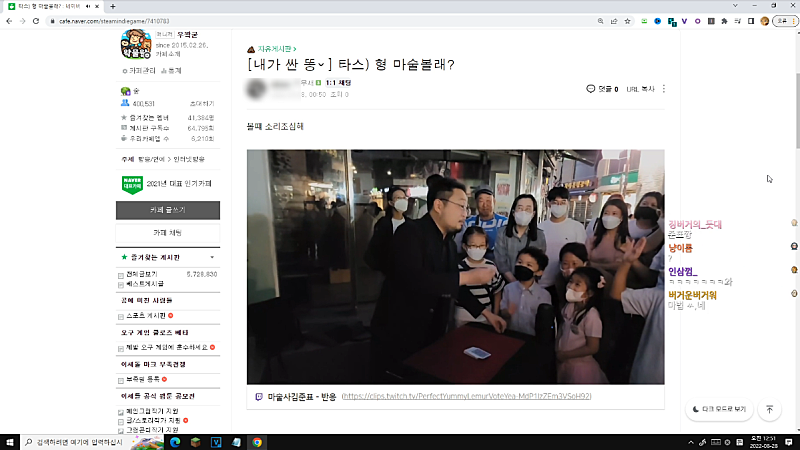The width and height of the screenshot is (800, 450).
Task: Click the cafe tree rank icon
Action: pos(126,91)
